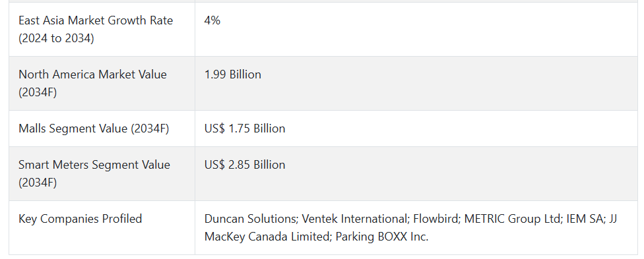The height and width of the screenshot is (259, 644).
Task: Click the MacKey Canada Limited text
Action: coord(267,237)
